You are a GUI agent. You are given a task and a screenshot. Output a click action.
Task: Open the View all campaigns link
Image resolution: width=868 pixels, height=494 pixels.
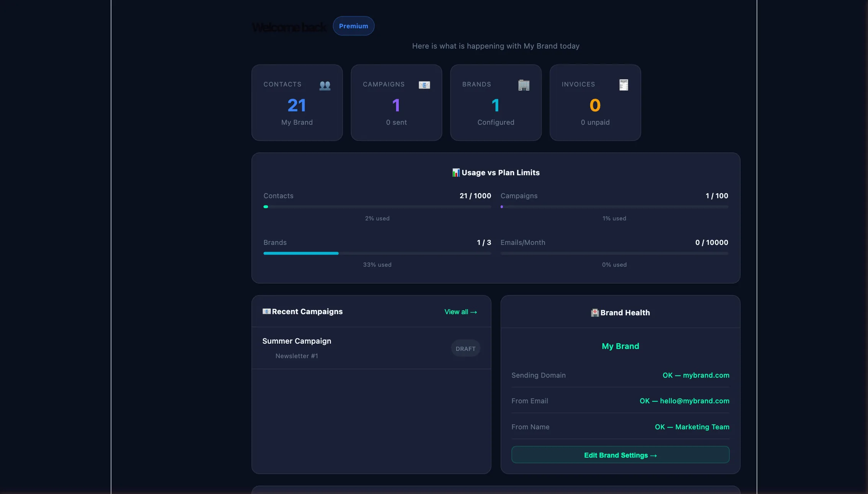461,312
